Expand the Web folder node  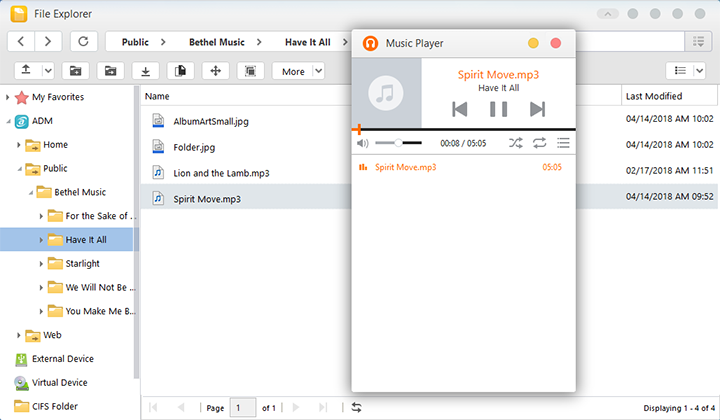19,335
